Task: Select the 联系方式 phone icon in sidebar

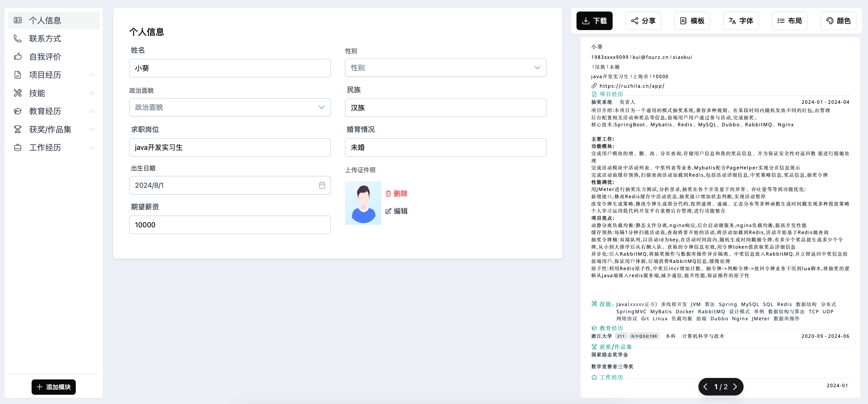Action: point(18,38)
